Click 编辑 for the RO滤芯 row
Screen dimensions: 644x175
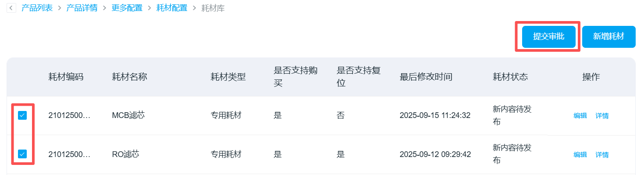point(580,154)
